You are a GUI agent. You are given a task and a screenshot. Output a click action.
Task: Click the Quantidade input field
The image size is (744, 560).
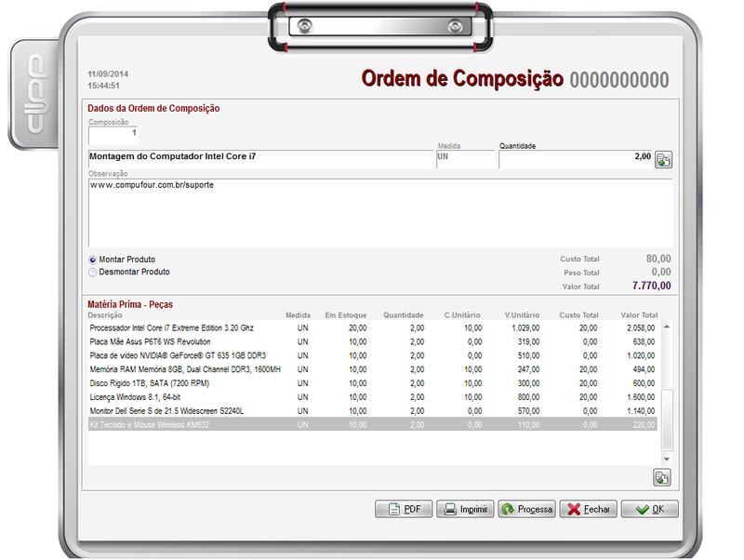click(575, 158)
